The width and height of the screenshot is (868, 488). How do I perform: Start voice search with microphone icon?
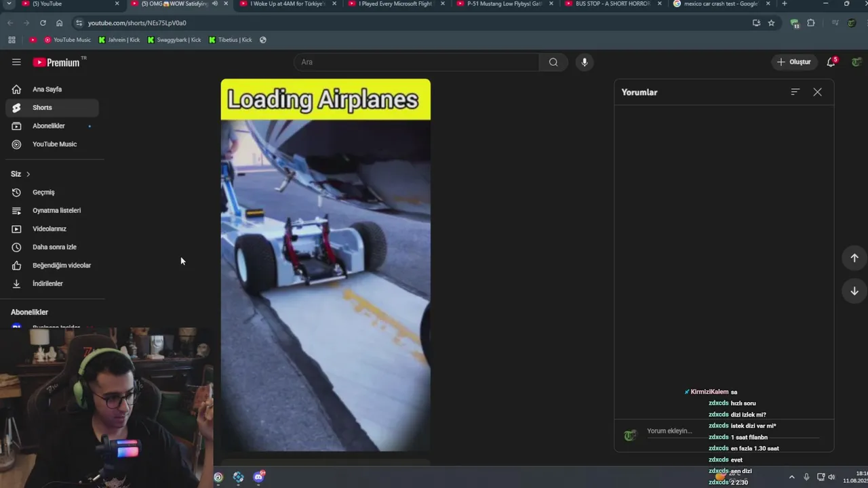click(x=585, y=62)
